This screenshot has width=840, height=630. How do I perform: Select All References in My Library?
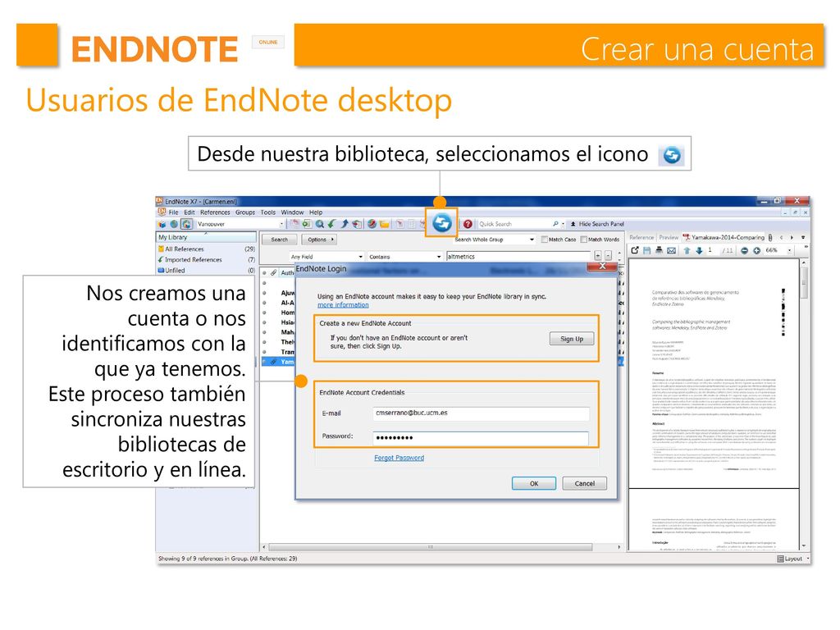pyautogui.click(x=206, y=249)
